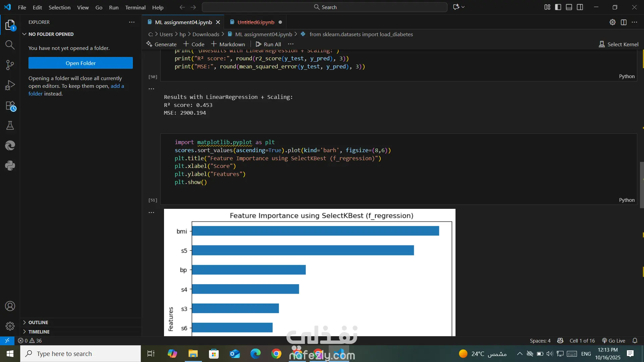
Task: Open the Accounts icon
Action: click(x=10, y=306)
